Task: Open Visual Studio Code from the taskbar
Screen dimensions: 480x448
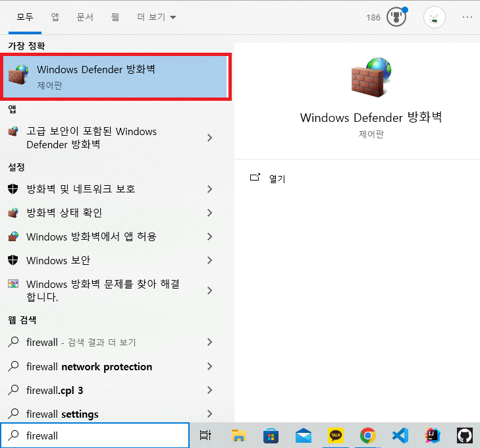Action: tap(400, 435)
